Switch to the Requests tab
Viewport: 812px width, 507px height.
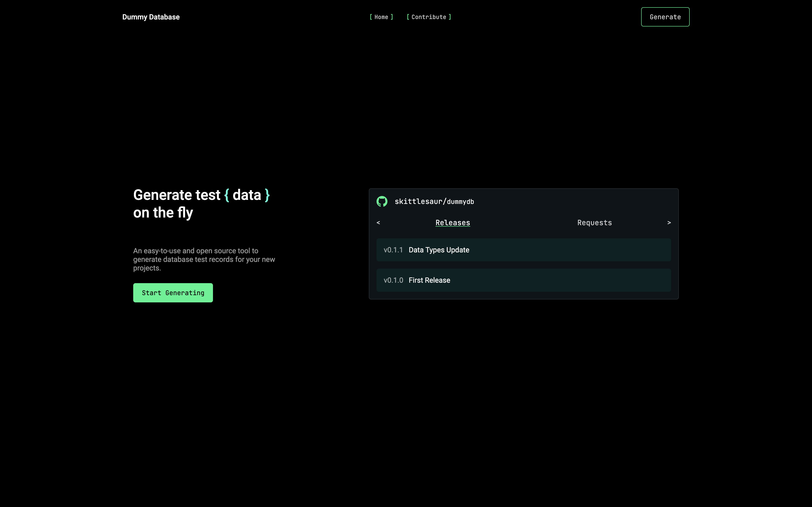594,222
